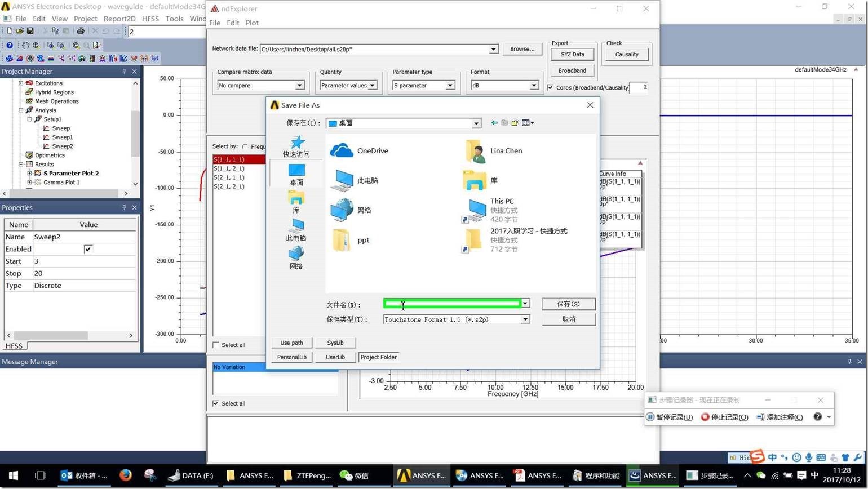Select the Frequency radio button beside Select by

point(245,146)
